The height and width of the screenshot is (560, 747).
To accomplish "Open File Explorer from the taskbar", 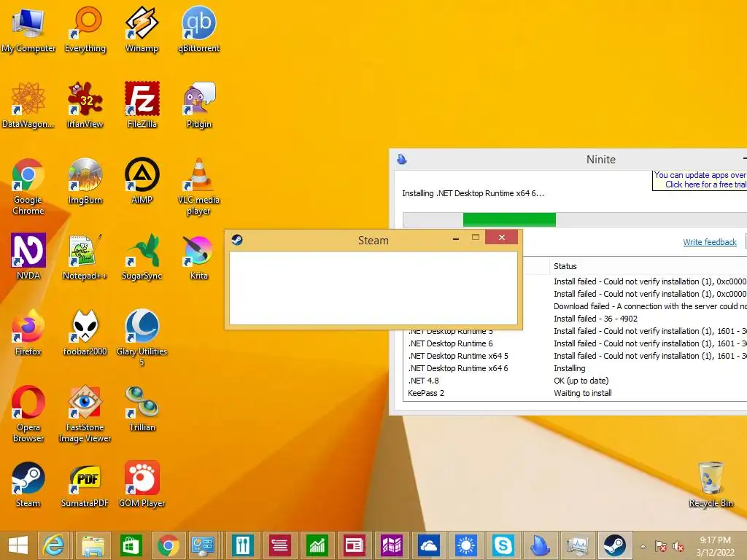I will 93,545.
